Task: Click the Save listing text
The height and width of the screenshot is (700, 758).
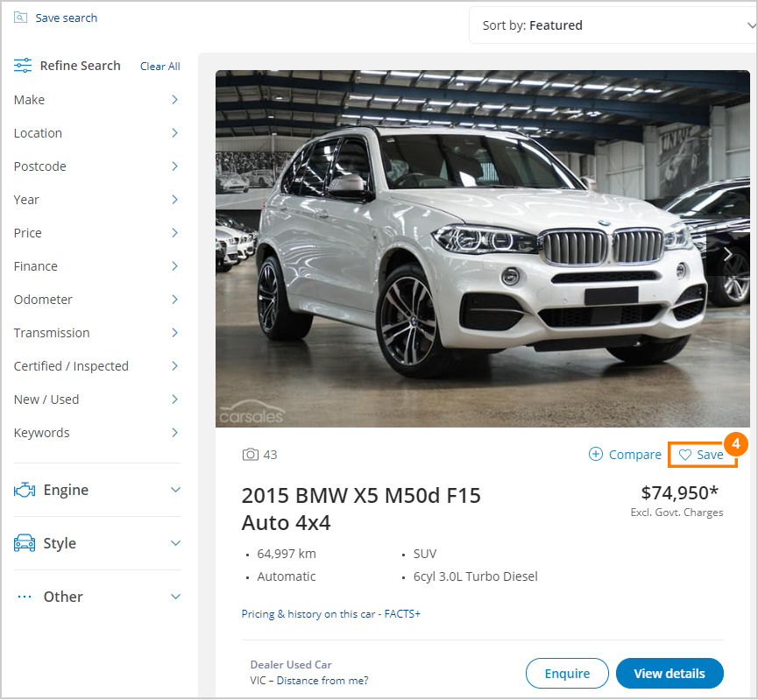Action: coord(710,455)
